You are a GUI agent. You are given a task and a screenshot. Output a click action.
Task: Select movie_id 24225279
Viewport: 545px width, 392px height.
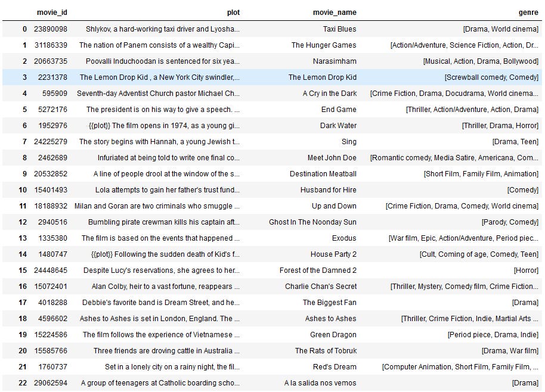pyautogui.click(x=51, y=142)
